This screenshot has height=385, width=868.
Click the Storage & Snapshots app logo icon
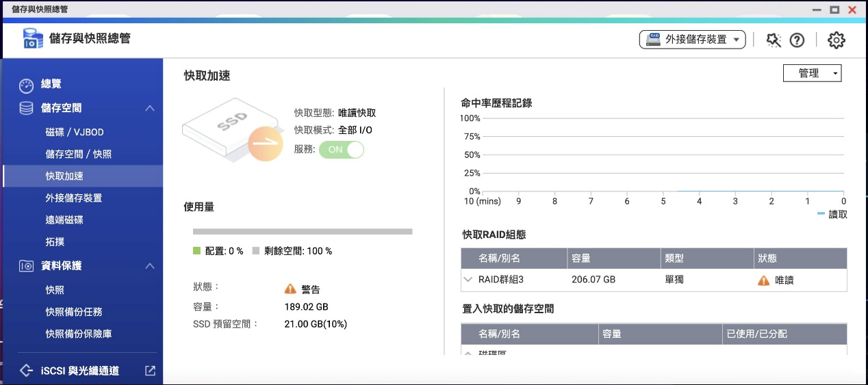(x=33, y=38)
